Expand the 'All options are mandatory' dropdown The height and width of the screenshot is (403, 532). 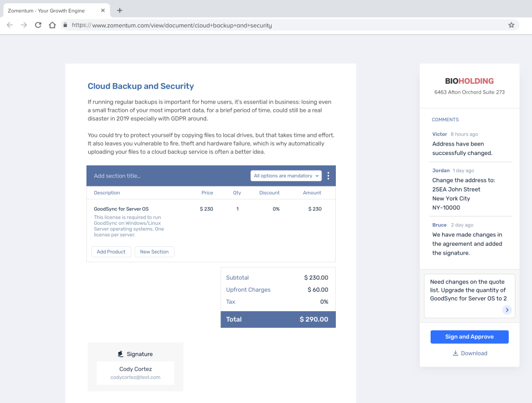coord(286,176)
